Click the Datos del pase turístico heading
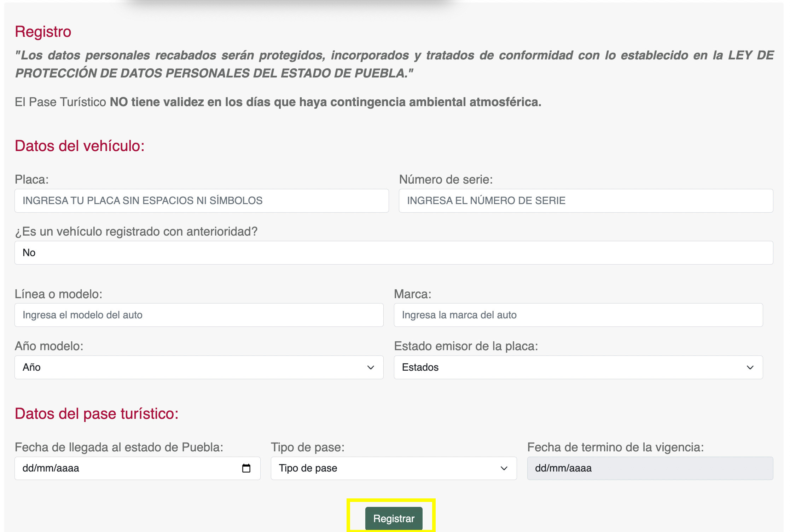Viewport: 790px width, 532px height. (97, 414)
